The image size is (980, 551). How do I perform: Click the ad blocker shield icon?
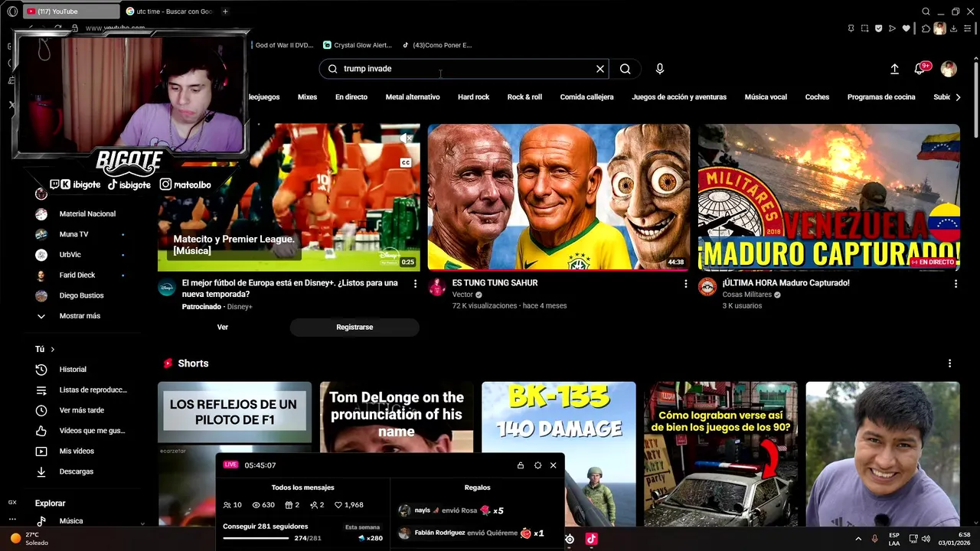[878, 28]
